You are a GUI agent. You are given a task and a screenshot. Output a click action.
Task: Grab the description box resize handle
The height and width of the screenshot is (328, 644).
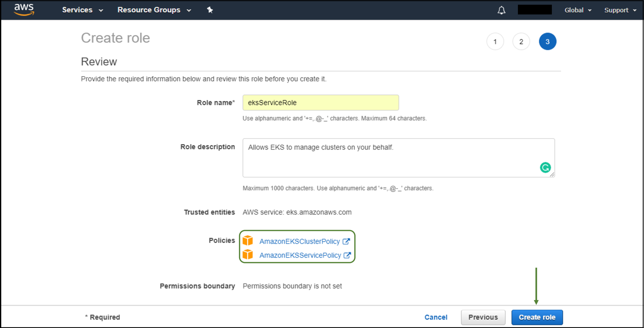(x=552, y=175)
